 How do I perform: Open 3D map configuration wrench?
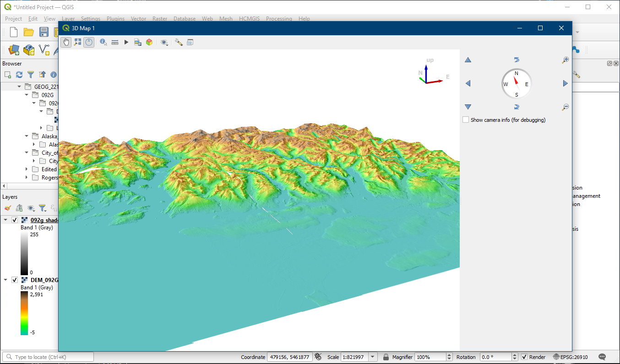click(179, 42)
